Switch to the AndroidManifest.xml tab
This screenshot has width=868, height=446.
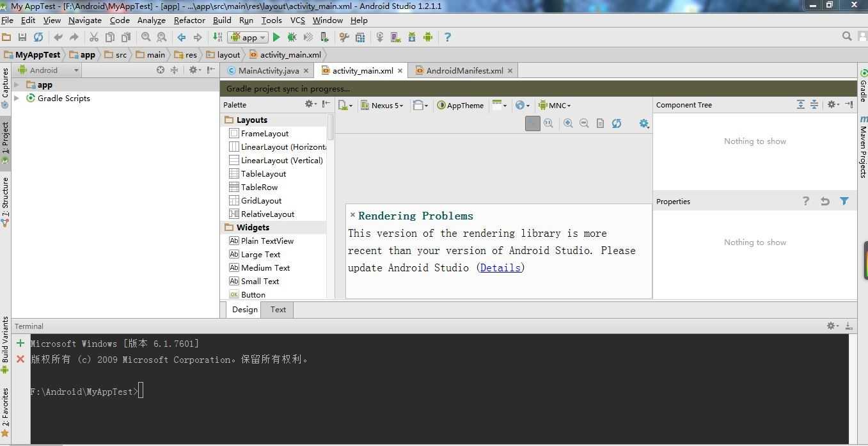point(464,70)
